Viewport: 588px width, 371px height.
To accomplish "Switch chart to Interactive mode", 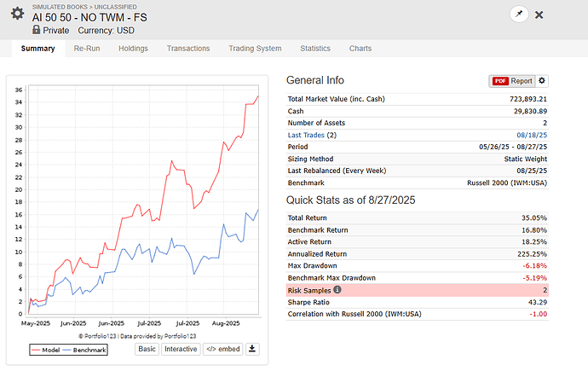I will 181,349.
